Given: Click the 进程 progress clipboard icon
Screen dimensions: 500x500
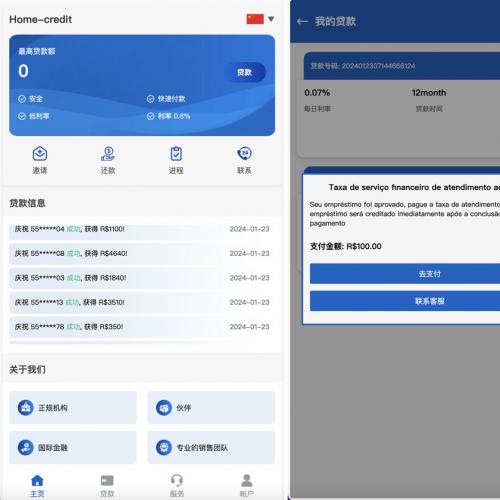Looking at the screenshot, I should 176,154.
